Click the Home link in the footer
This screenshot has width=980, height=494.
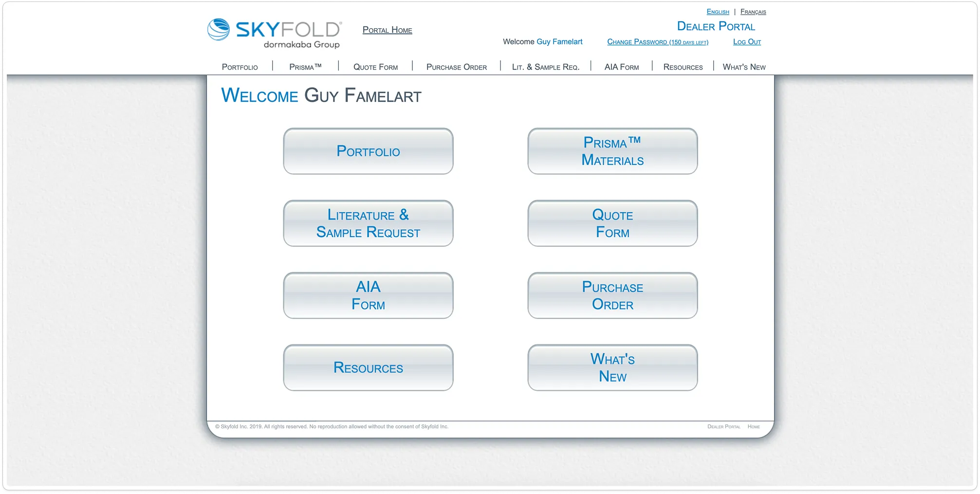754,426
